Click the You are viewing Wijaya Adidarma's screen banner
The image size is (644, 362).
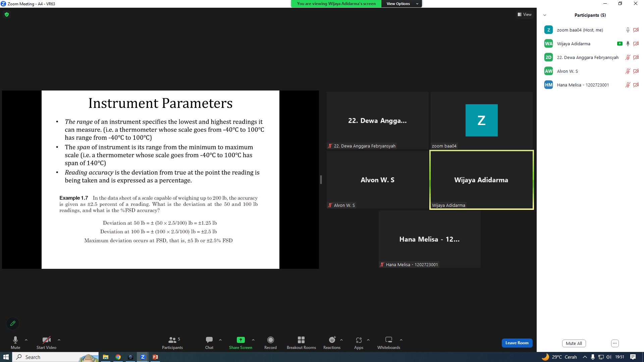click(x=336, y=4)
